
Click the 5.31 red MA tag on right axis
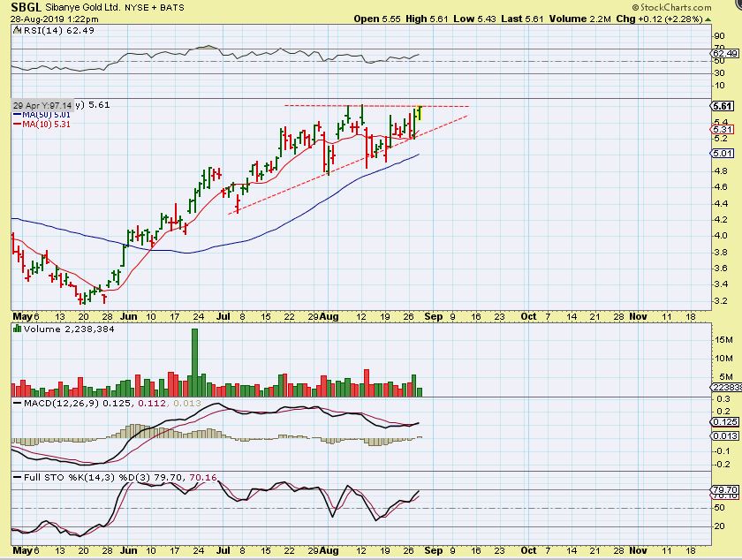click(x=723, y=129)
